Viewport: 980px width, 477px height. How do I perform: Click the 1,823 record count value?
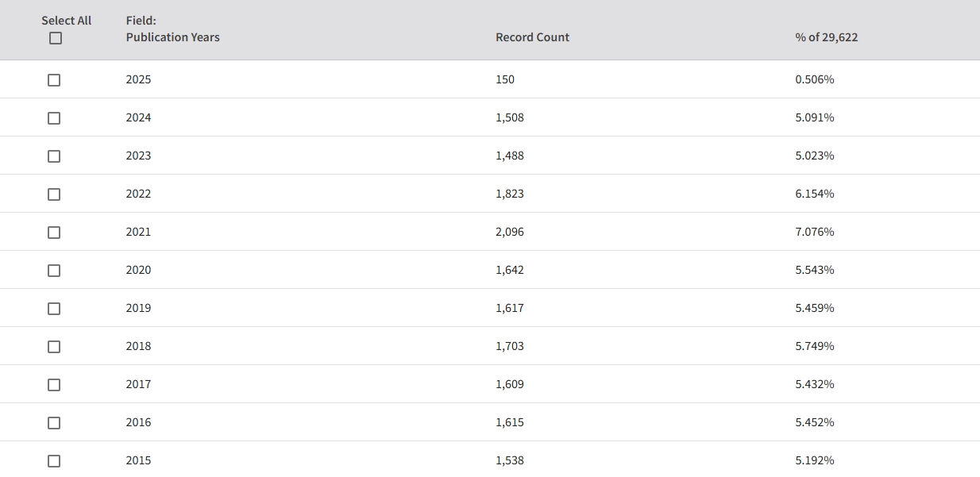pos(510,194)
